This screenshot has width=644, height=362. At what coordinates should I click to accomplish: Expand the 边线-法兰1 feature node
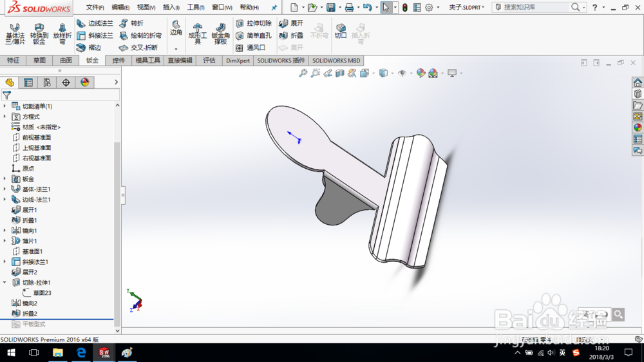click(5, 199)
